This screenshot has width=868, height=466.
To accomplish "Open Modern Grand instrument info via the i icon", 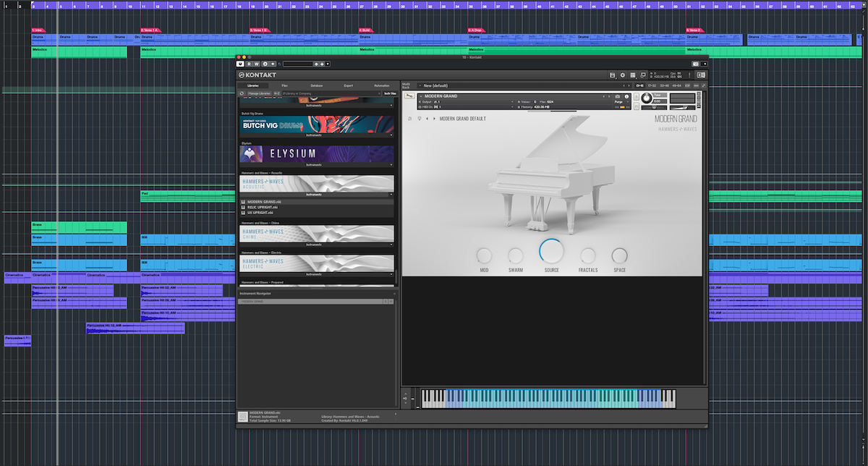I will coord(626,96).
